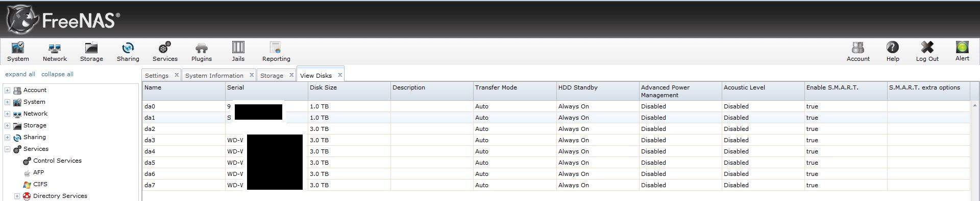Open the Help icon
The height and width of the screenshot is (201, 980).
(x=892, y=47)
